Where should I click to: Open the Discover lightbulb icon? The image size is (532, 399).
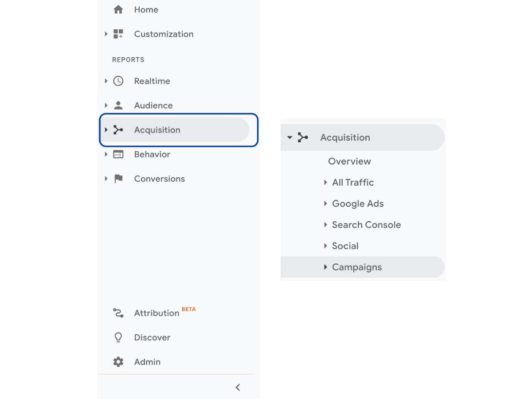point(118,337)
